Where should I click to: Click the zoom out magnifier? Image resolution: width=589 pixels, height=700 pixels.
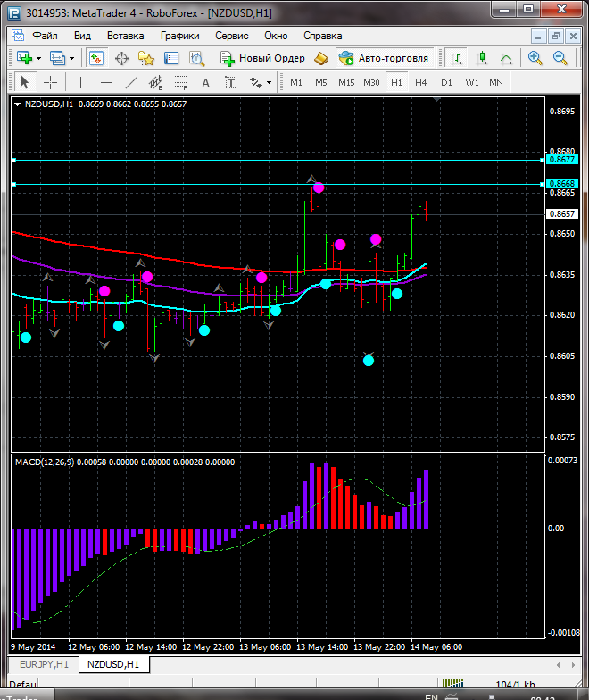pyautogui.click(x=561, y=58)
